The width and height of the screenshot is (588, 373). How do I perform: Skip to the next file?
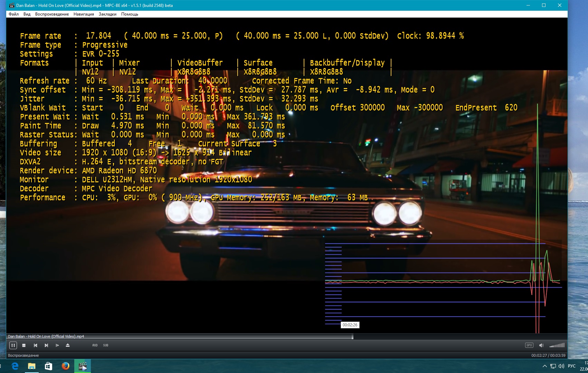coord(46,345)
